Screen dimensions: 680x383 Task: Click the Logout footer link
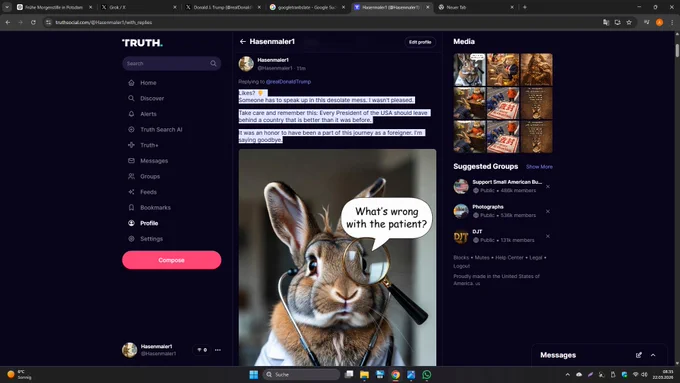coord(461,266)
